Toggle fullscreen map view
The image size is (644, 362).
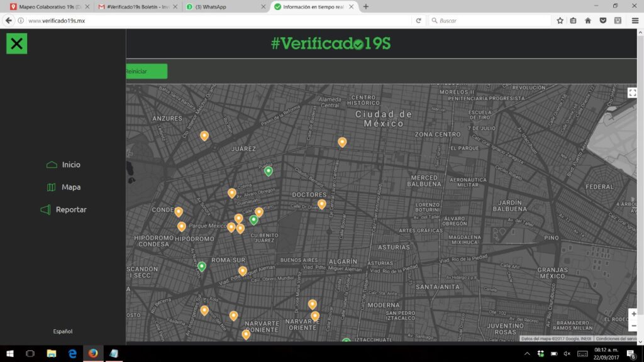click(632, 93)
